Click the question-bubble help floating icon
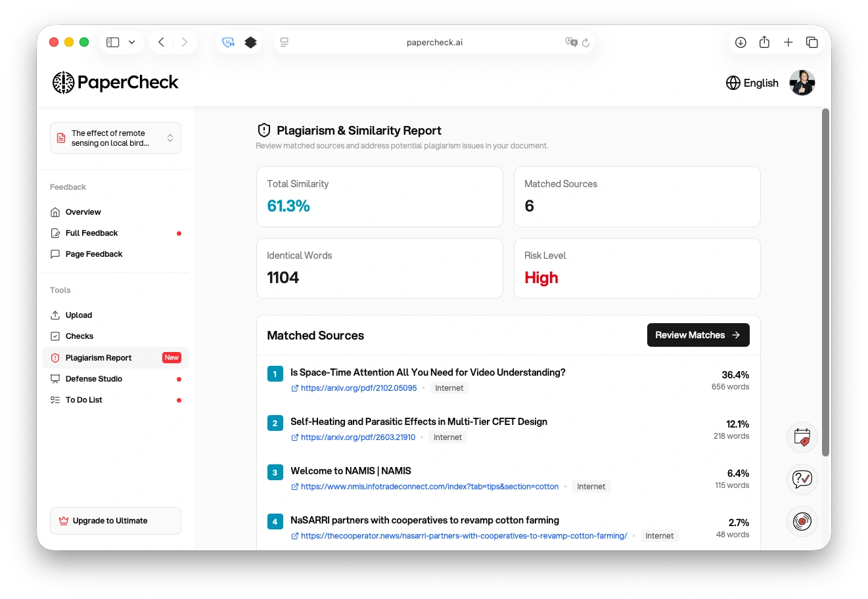This screenshot has width=868, height=599. [x=802, y=479]
